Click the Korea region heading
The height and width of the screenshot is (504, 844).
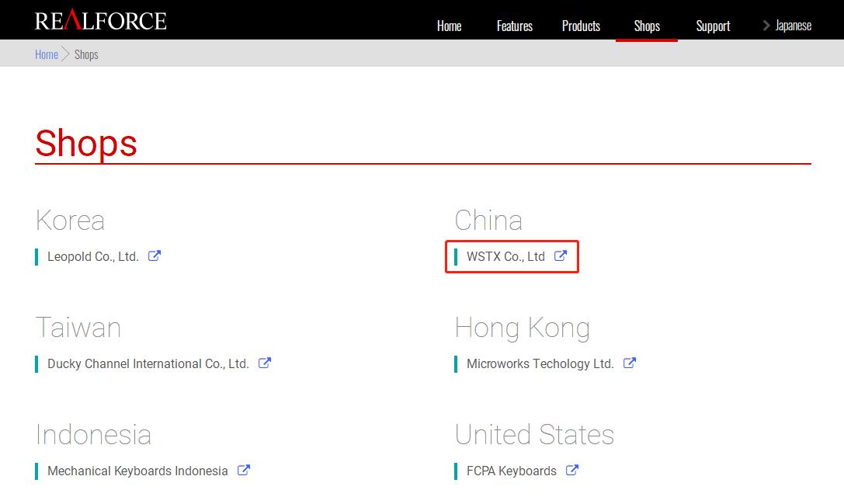70,221
